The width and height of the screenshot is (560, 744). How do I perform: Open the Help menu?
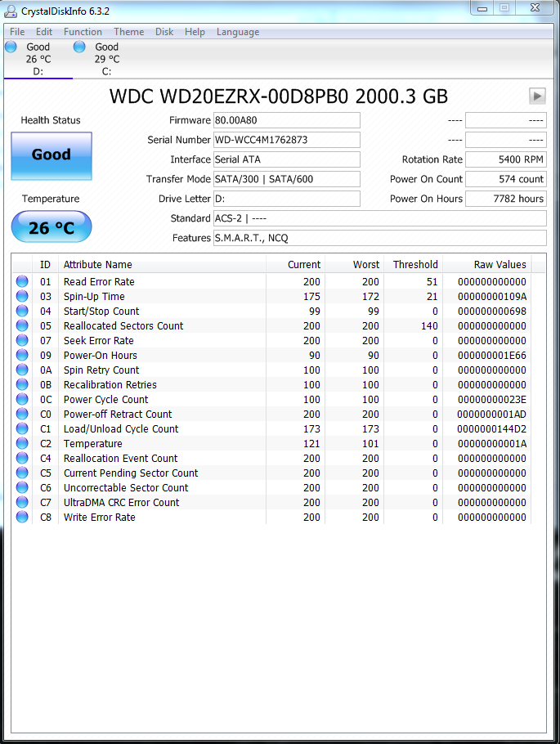[195, 32]
